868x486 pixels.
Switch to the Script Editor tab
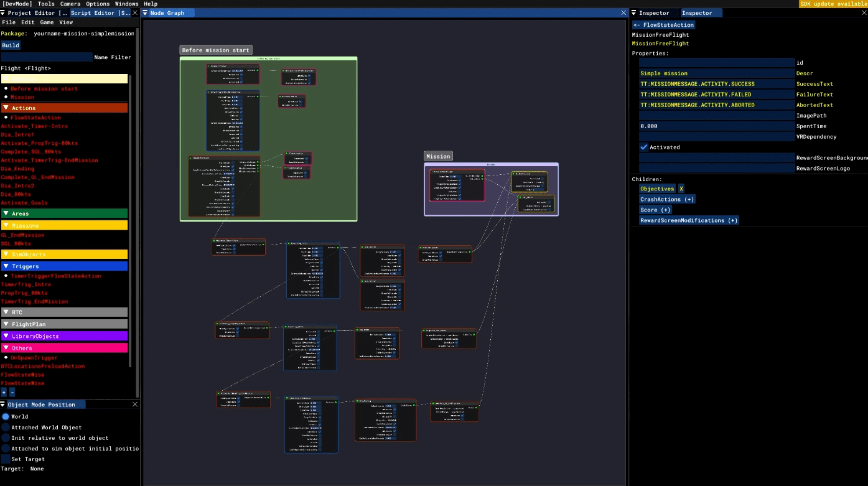100,12
